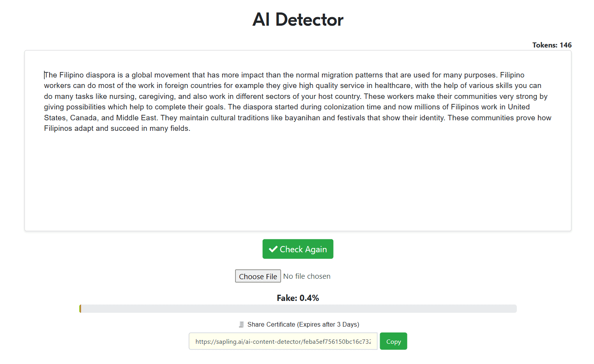Screen dimensions: 594x364
Task: Click the certificate icon beside Share Certificate
Action: 241,324
